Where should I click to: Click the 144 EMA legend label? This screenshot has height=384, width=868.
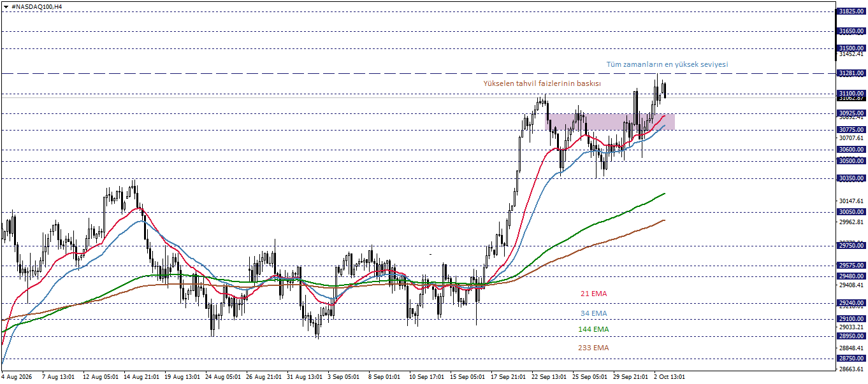point(593,329)
